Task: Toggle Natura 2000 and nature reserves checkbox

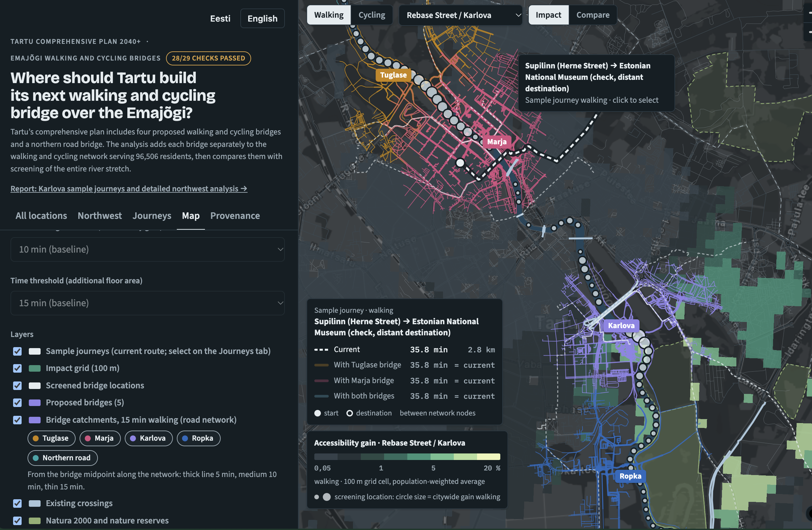Action: (x=17, y=521)
